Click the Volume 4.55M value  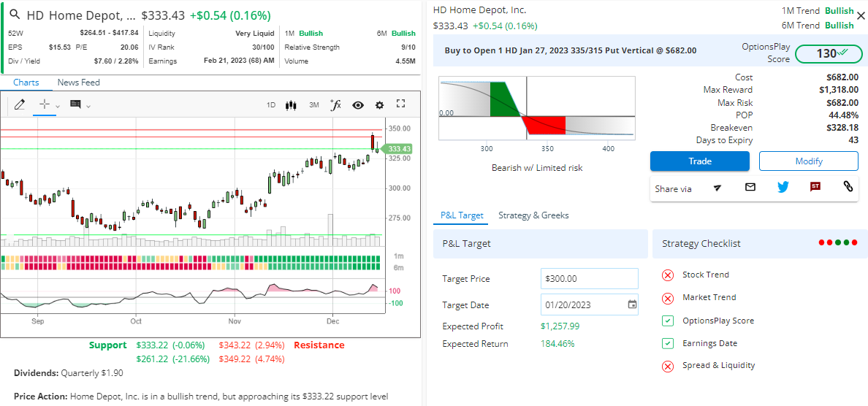[x=406, y=61]
